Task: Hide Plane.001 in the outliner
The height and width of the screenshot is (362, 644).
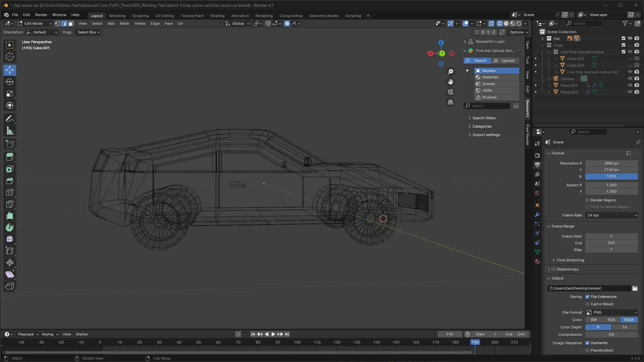Action: pyautogui.click(x=630, y=85)
